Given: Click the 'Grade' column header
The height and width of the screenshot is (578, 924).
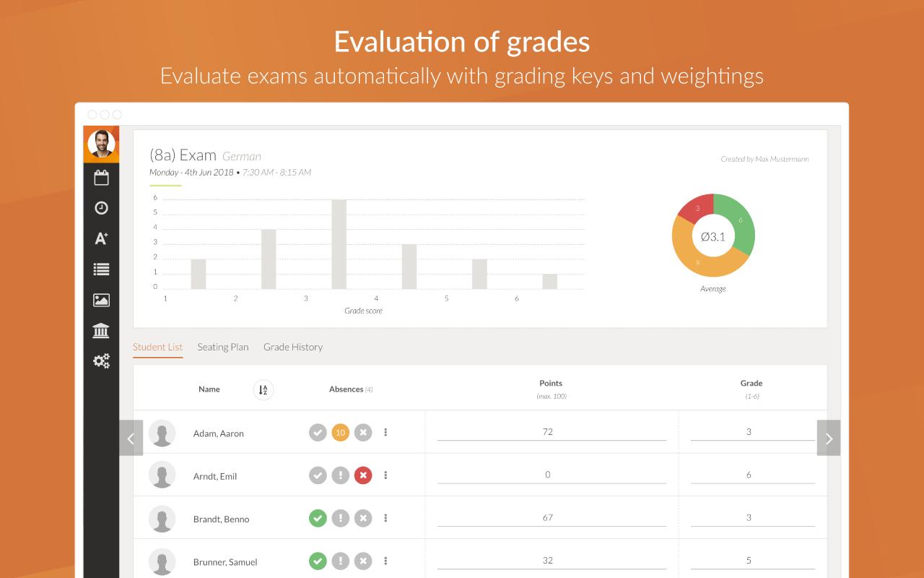Looking at the screenshot, I should [x=751, y=383].
